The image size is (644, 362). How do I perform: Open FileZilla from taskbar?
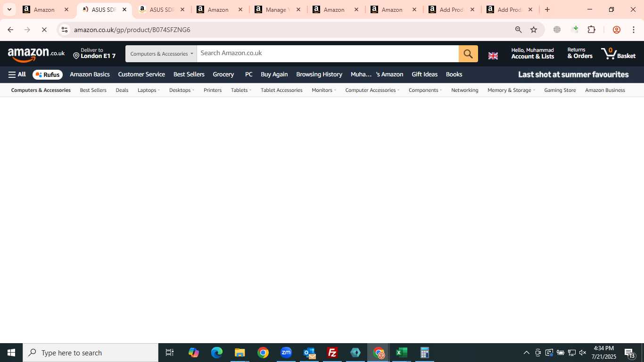click(332, 353)
